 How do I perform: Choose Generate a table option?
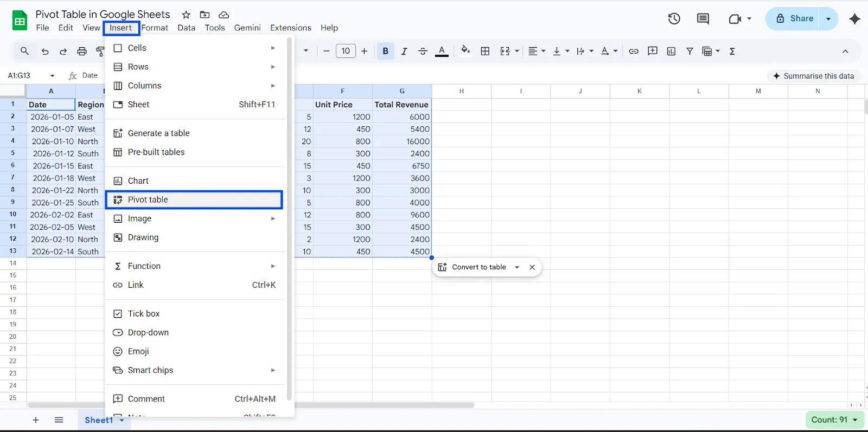coord(195,133)
